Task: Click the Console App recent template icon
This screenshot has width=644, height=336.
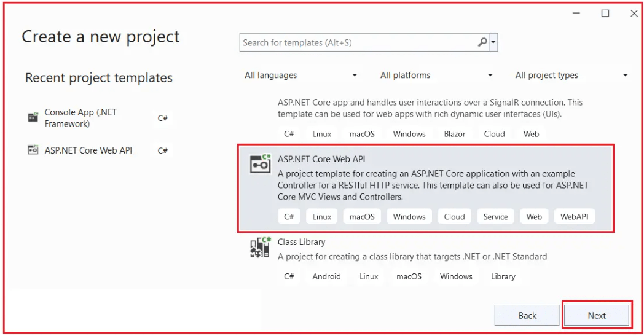Action: point(33,117)
